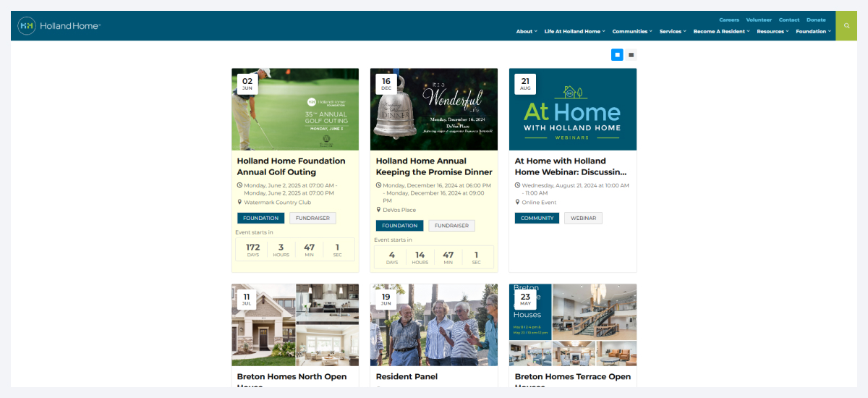Open the search magnifier icon
The image size is (868, 398).
tap(846, 25)
